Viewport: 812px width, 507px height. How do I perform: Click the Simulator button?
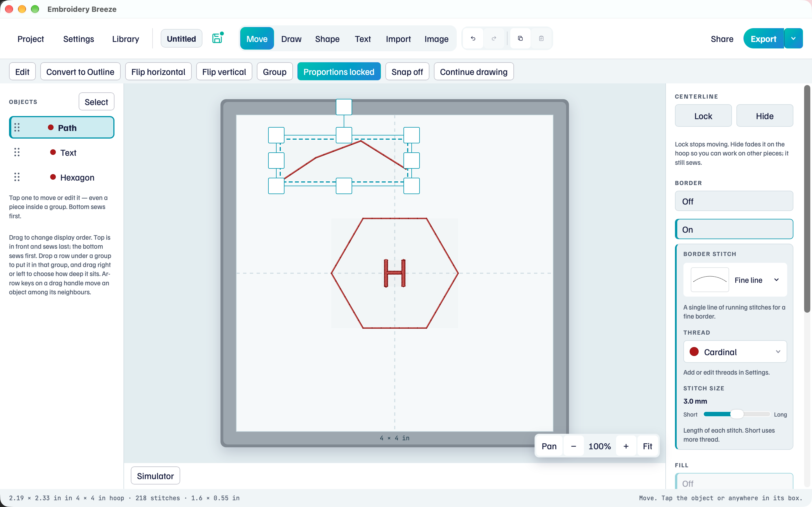click(155, 476)
